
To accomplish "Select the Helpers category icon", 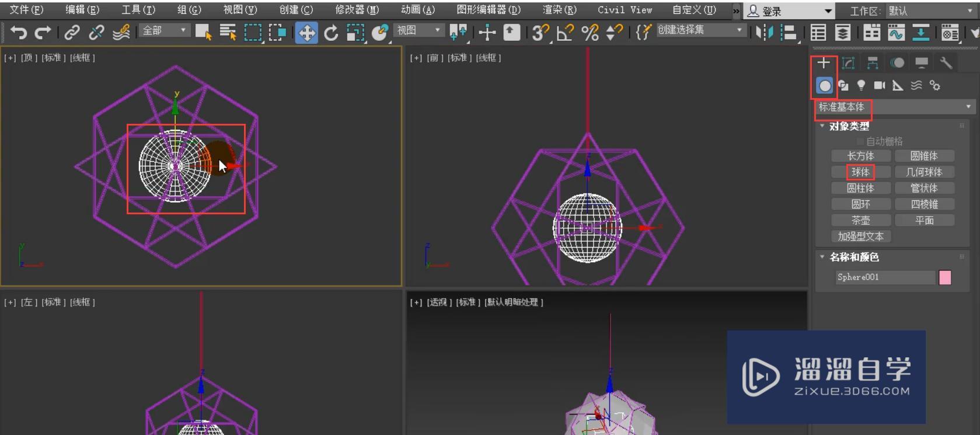I will (898, 86).
